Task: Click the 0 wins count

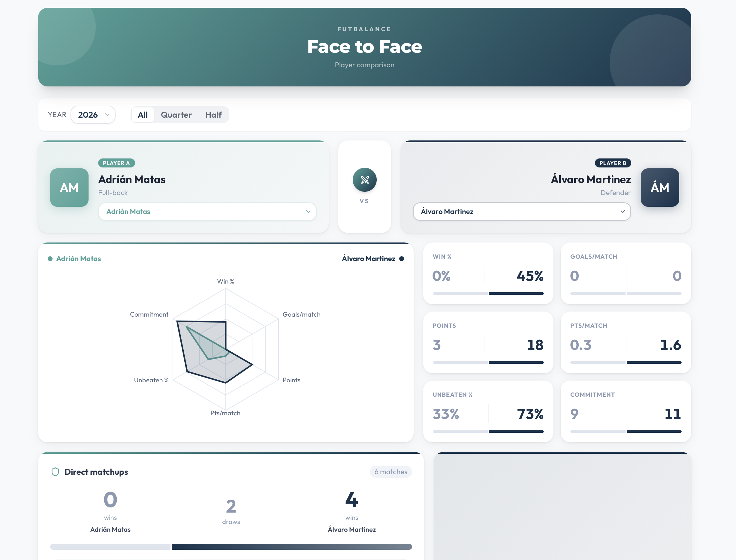Action: click(x=110, y=499)
